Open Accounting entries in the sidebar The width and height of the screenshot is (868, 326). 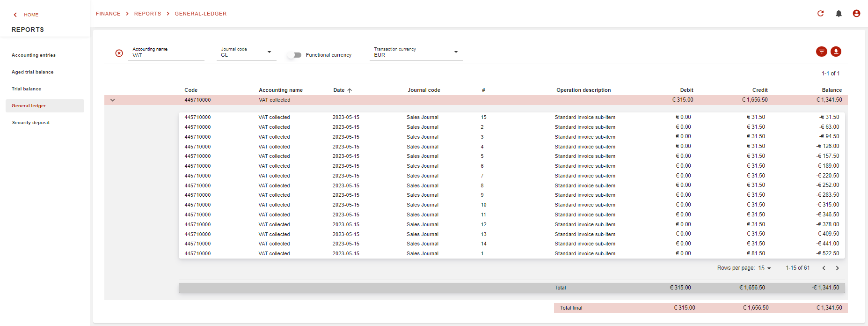coord(34,55)
